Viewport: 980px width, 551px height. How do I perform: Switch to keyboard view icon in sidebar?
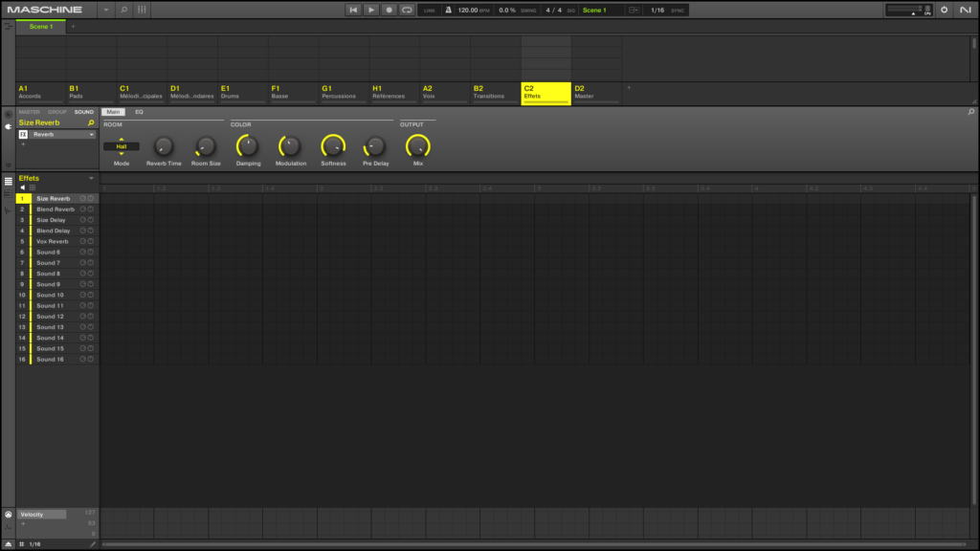8,195
